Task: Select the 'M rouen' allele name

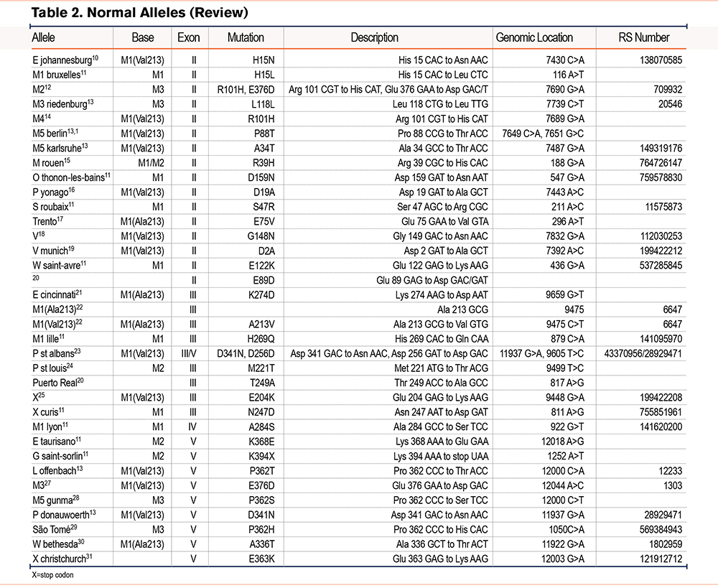Action: click(48, 162)
